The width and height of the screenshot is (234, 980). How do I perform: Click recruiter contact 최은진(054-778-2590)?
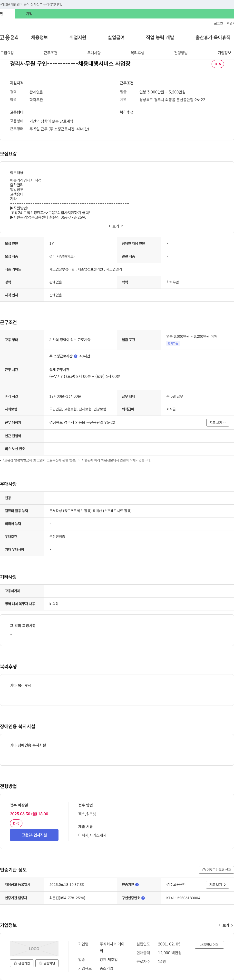pos(67,898)
